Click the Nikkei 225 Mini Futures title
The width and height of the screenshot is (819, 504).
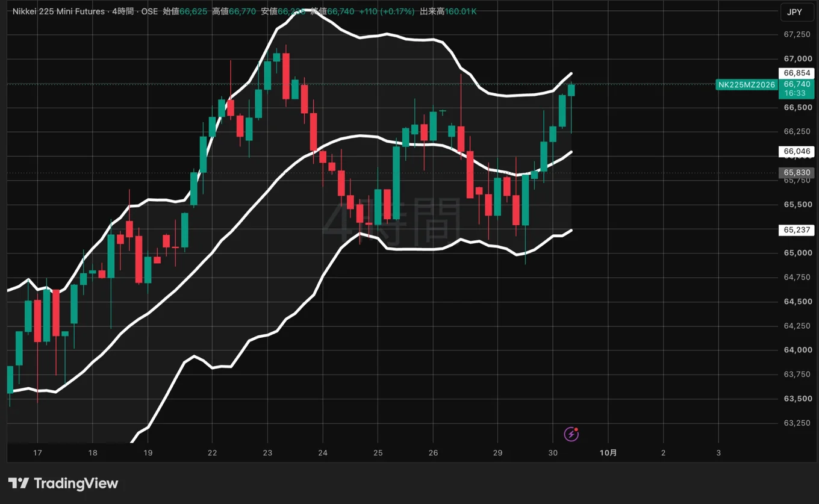pos(59,11)
